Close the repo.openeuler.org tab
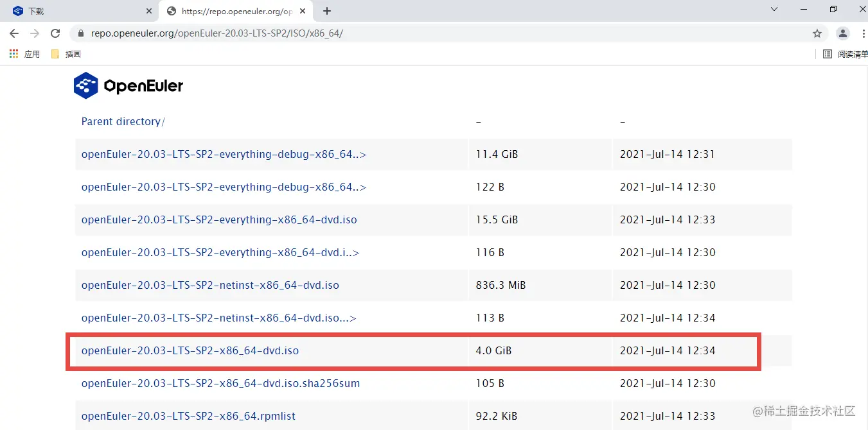868x430 pixels. click(303, 11)
